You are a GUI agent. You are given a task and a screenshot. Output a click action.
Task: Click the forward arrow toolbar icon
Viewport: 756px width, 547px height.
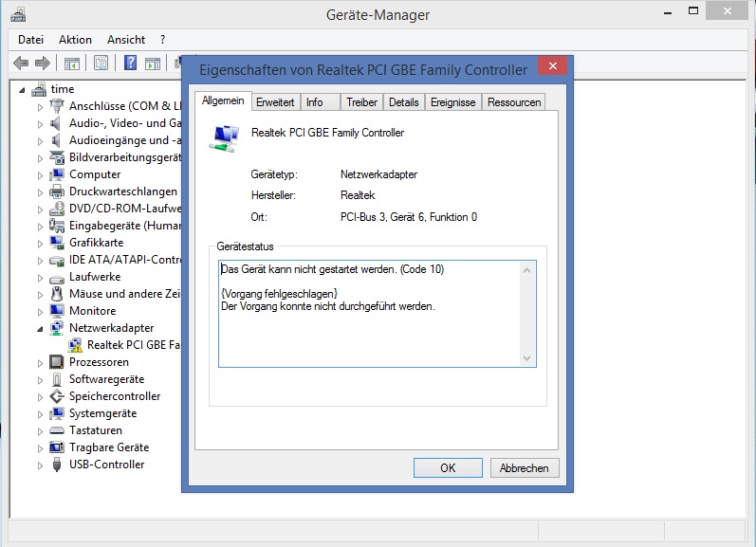click(x=43, y=63)
